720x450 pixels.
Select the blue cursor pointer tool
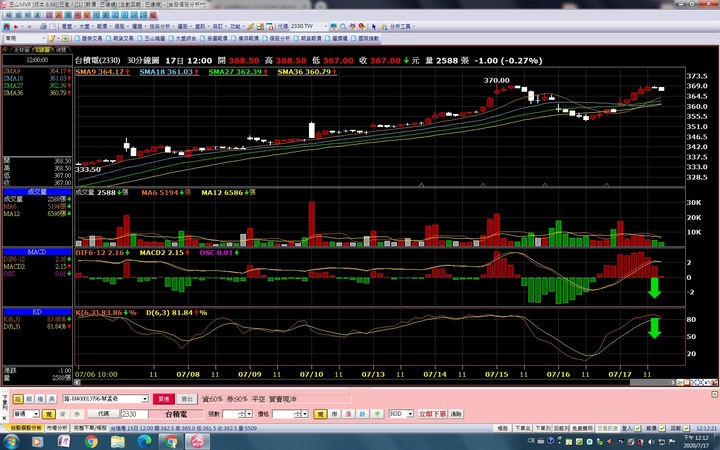[x=374, y=27]
